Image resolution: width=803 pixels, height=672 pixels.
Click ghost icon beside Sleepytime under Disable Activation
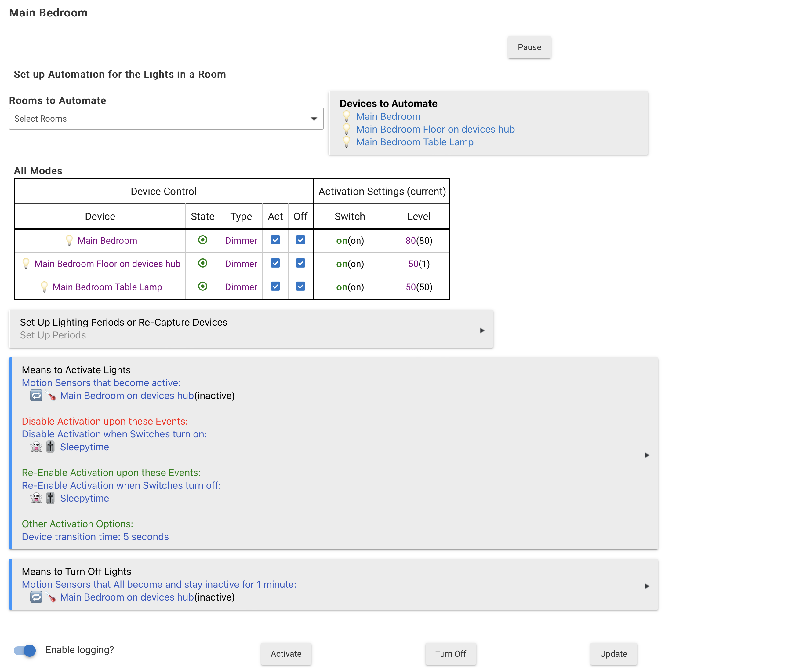tap(36, 447)
